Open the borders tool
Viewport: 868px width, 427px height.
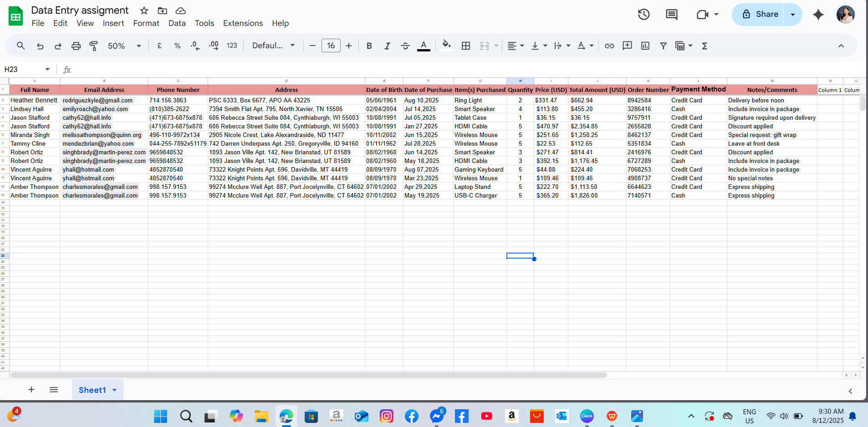466,46
